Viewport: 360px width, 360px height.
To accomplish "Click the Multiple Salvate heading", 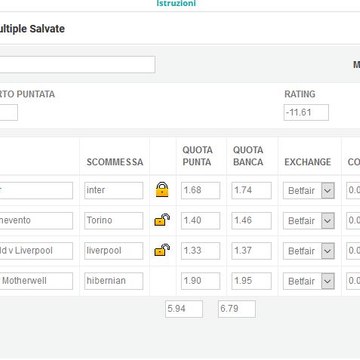I will pos(32,29).
